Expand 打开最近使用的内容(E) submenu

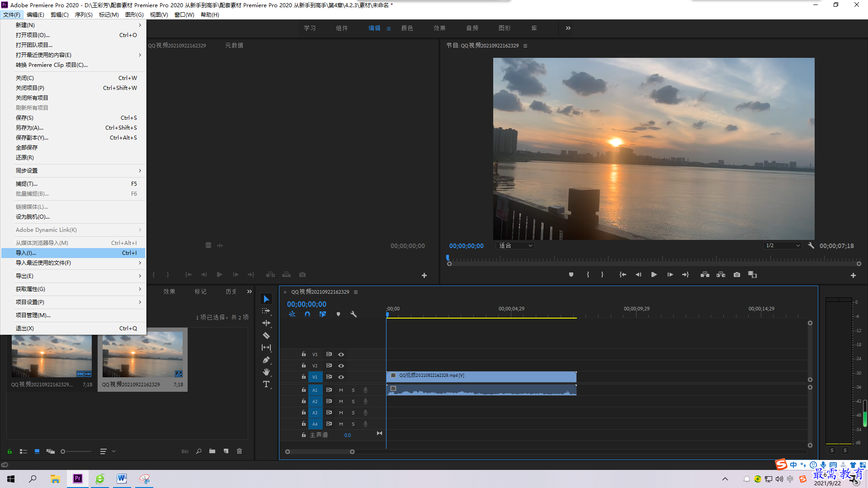coord(74,55)
